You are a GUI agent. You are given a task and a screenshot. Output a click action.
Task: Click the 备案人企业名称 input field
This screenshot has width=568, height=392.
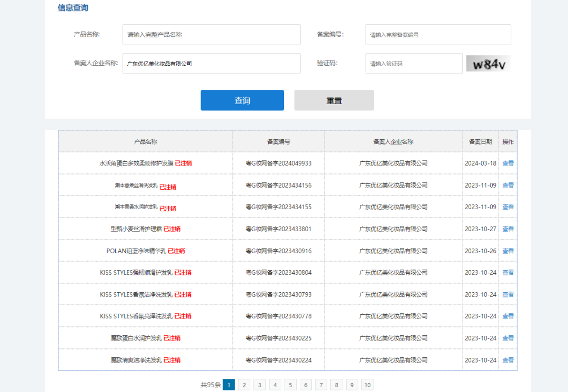(x=211, y=64)
